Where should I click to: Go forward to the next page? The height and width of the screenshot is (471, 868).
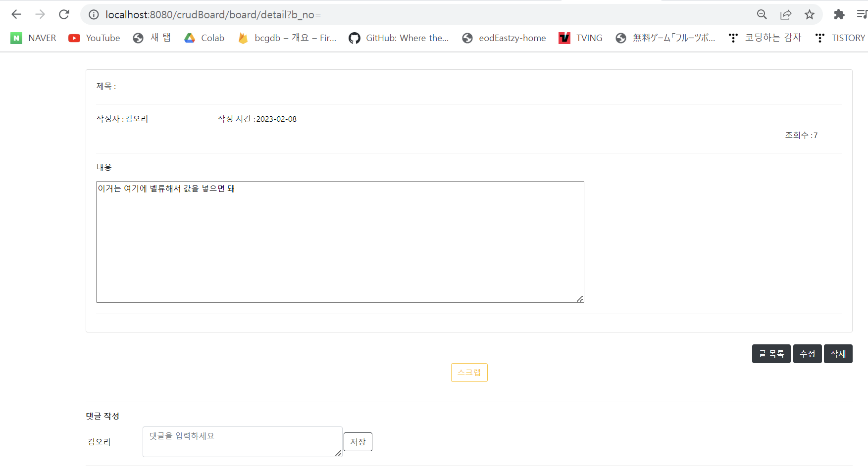pos(40,14)
